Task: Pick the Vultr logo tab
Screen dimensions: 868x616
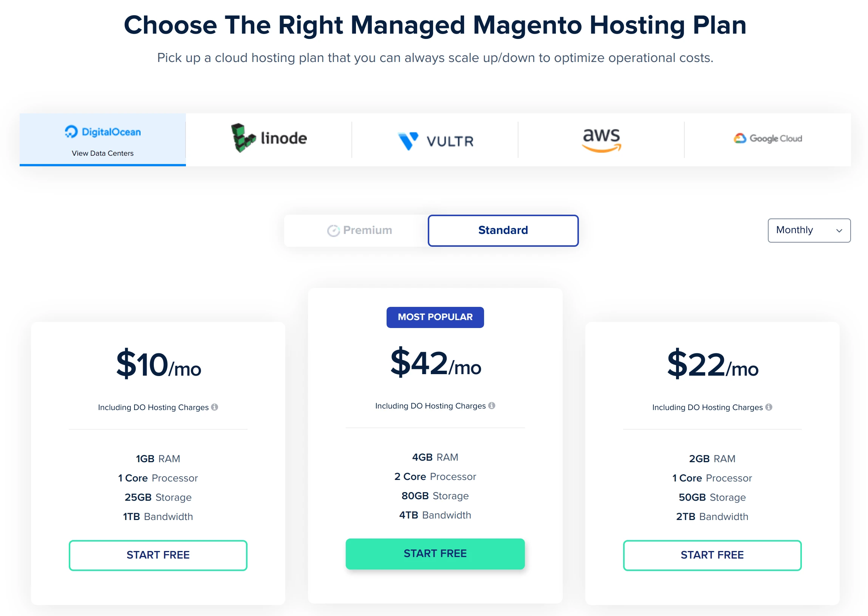Action: click(x=435, y=141)
